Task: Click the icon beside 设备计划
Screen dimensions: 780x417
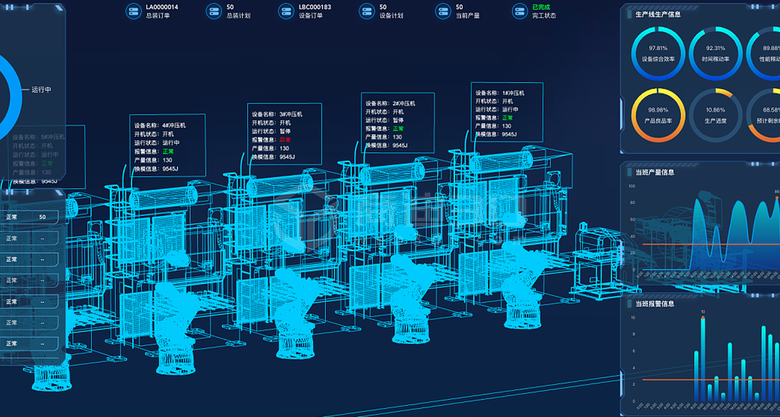Action: pyautogui.click(x=367, y=11)
